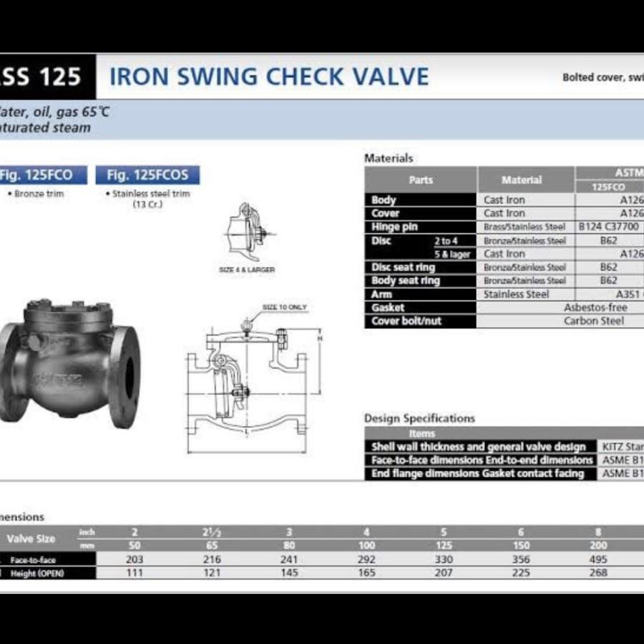Click the Fig. 125FCOS label
This screenshot has width=644, height=644.
(x=147, y=174)
